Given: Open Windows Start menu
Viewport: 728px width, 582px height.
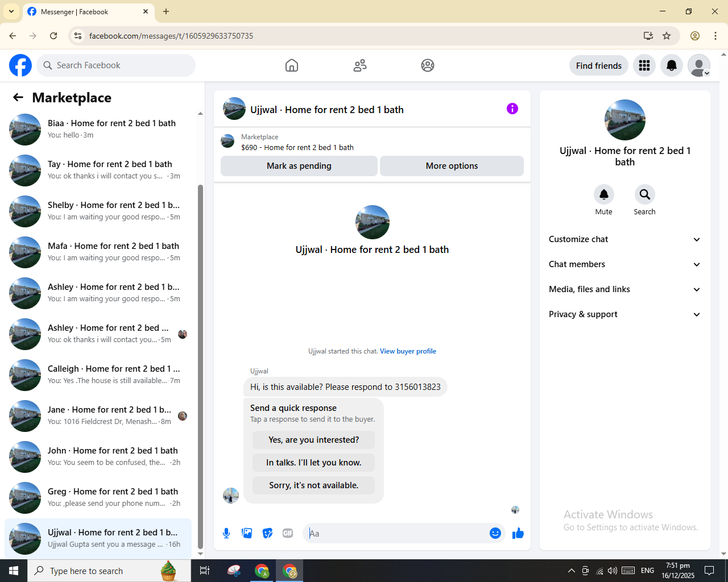Looking at the screenshot, I should click(14, 571).
